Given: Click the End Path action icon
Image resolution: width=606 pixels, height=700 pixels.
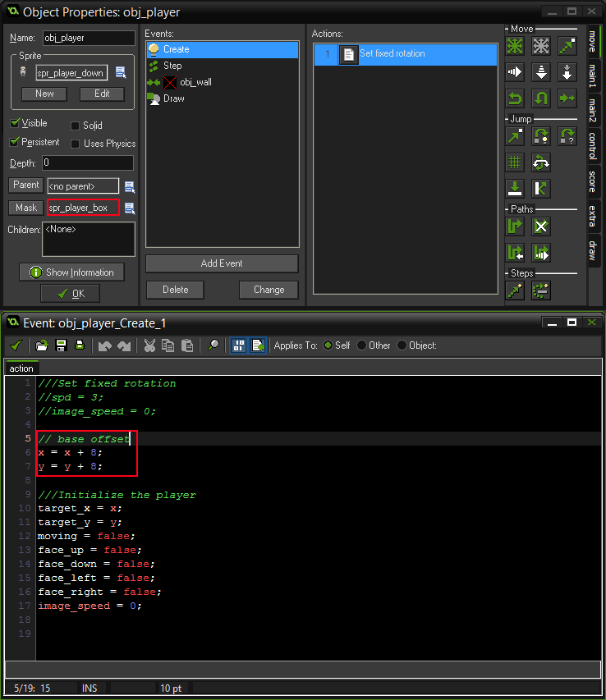Looking at the screenshot, I should (541, 226).
